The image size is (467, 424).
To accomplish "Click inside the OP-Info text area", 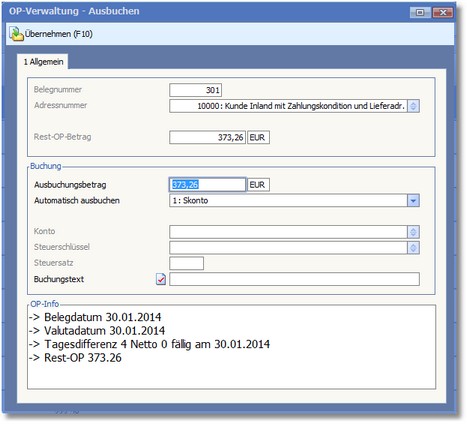I will pyautogui.click(x=231, y=347).
